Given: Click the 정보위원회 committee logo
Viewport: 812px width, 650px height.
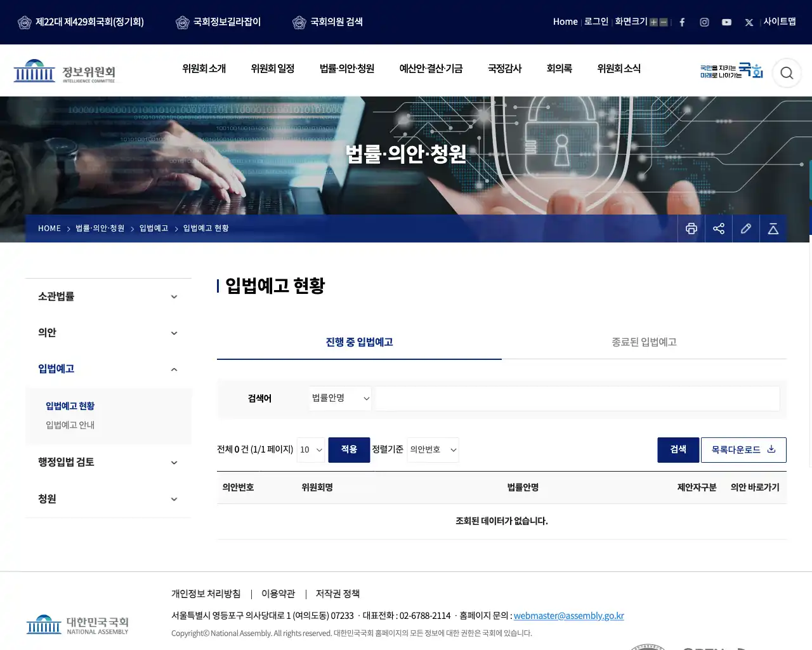Looking at the screenshot, I should [65, 72].
